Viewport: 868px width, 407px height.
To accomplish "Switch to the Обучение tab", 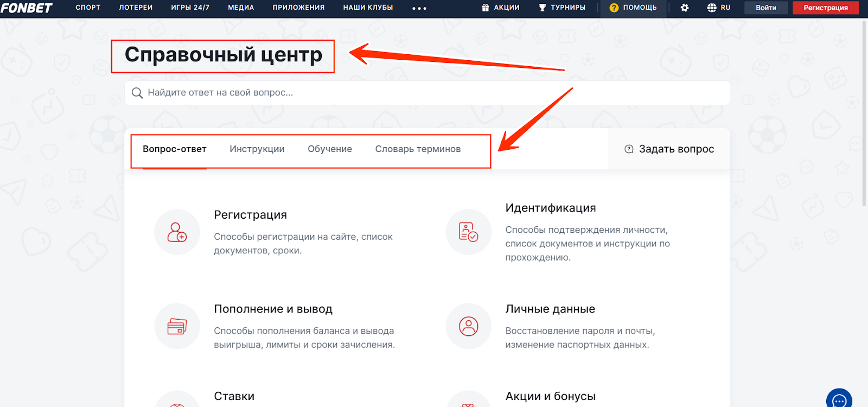I will coord(330,149).
